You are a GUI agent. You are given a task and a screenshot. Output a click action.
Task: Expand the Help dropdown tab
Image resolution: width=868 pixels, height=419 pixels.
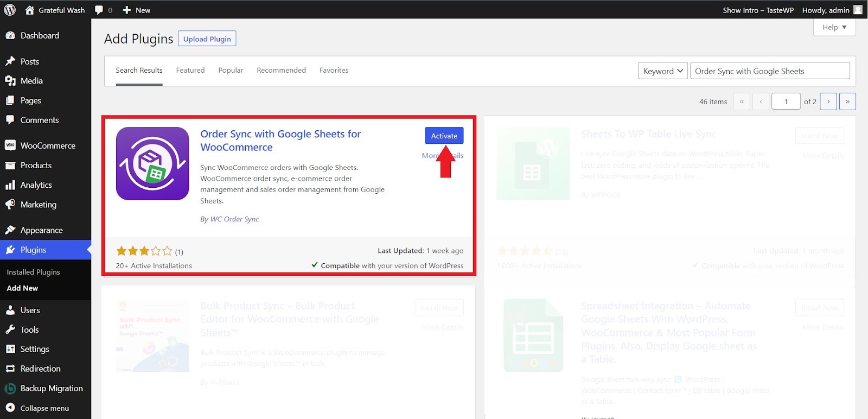[x=834, y=27]
